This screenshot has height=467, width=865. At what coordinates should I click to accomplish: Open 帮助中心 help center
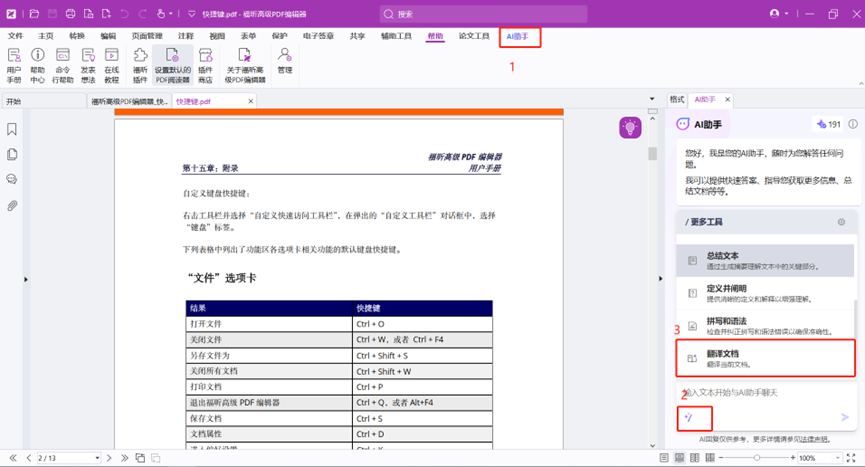coord(38,65)
